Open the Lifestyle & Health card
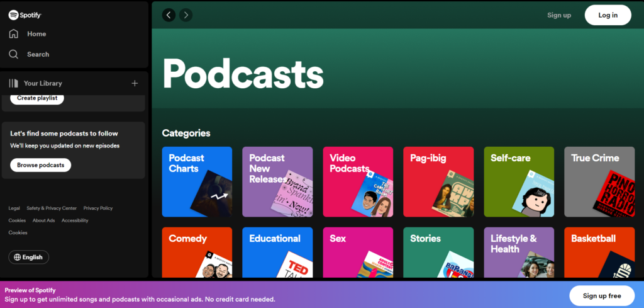Image resolution: width=644 pixels, height=308 pixels. [x=519, y=253]
